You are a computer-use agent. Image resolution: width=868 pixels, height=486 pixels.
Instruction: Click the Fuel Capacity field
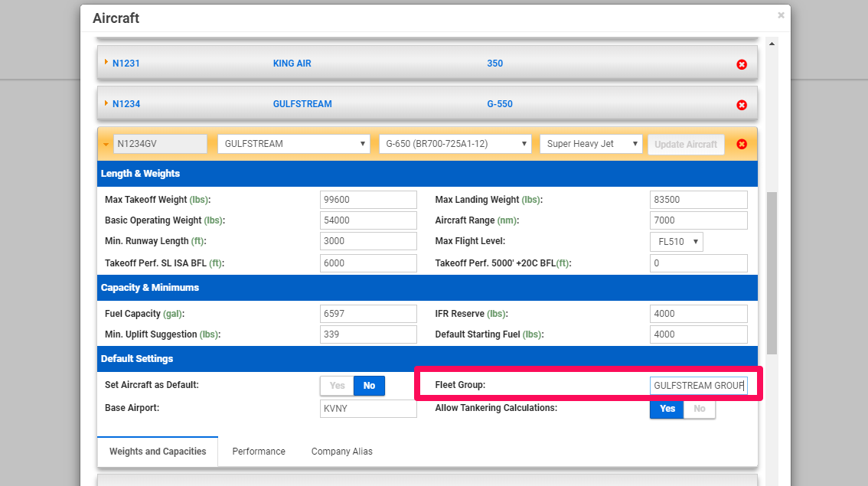click(x=368, y=314)
